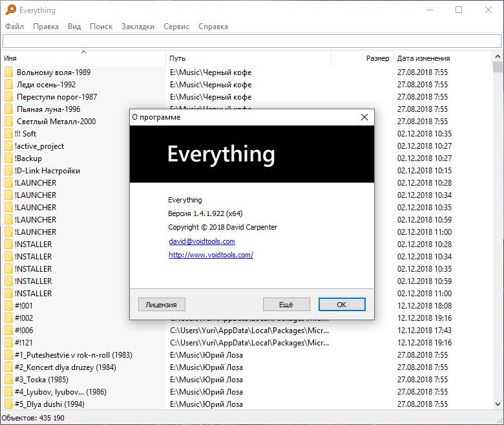This screenshot has height=425, width=504.
Task: Open the Сервис menu
Action: coord(176,27)
